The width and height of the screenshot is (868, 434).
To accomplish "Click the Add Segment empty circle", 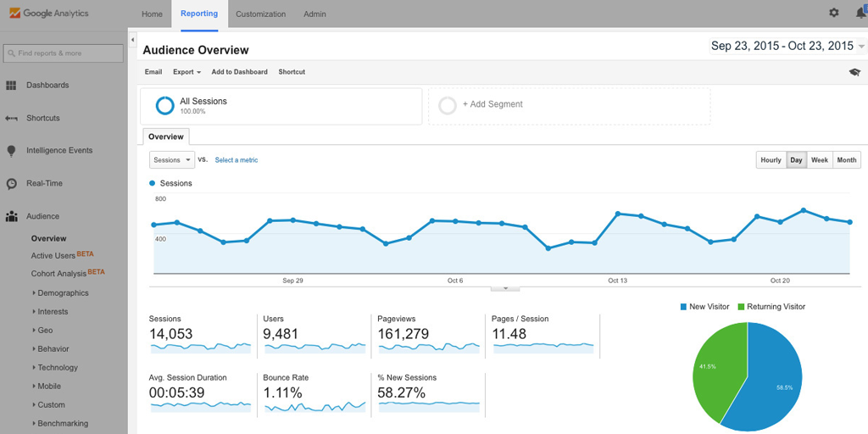I will pyautogui.click(x=448, y=105).
